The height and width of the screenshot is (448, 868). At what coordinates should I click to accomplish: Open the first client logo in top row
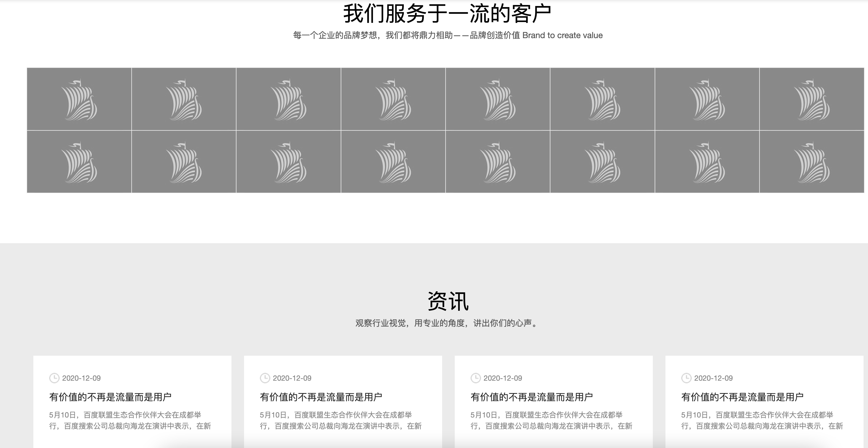click(79, 99)
